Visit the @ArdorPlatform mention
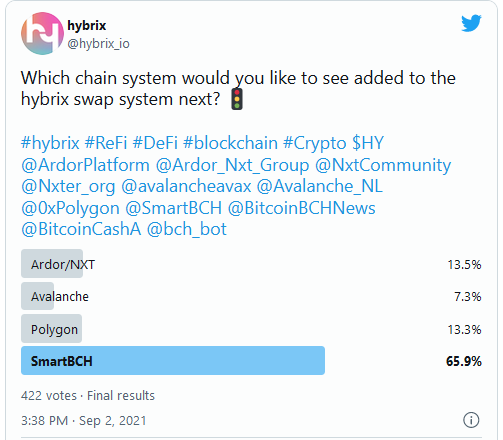 [85, 165]
